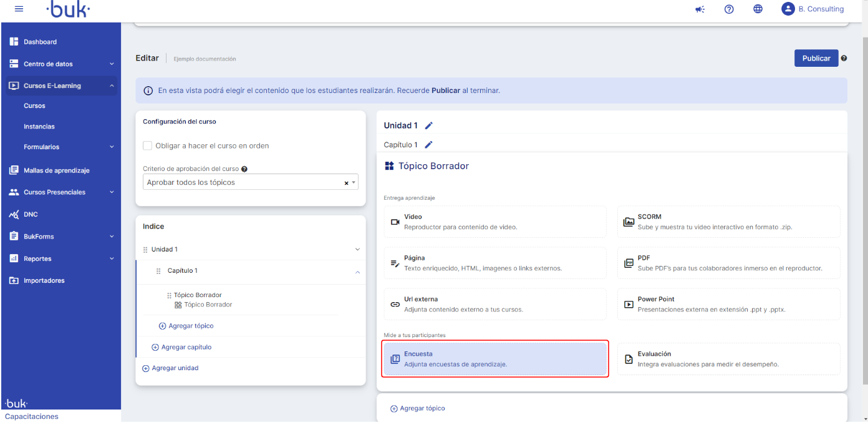
Task: Open the help question mark icon
Action: coord(728,9)
